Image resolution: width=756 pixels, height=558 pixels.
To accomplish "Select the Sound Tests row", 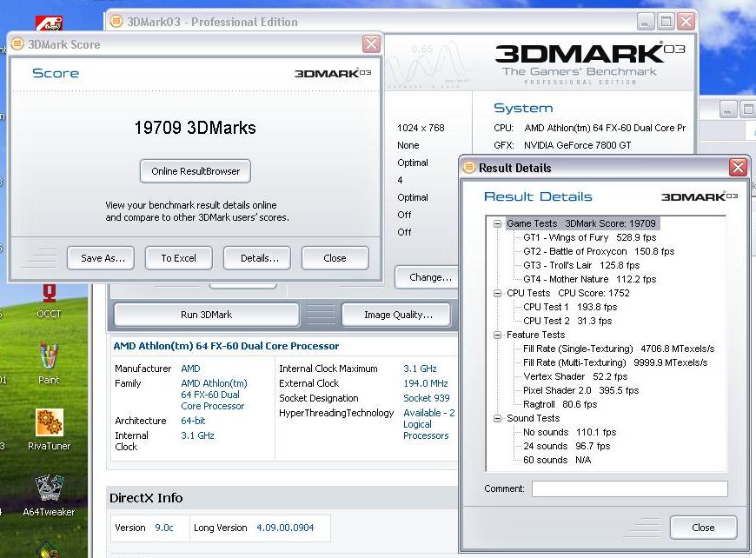I will point(533,418).
